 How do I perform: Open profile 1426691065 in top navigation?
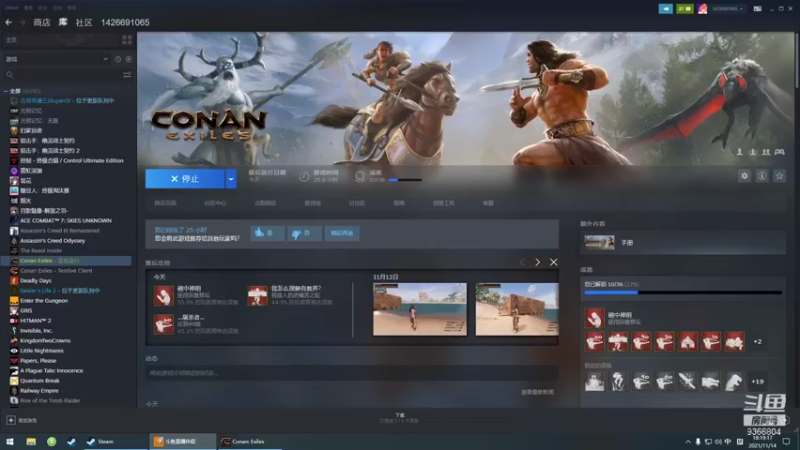tap(125, 22)
